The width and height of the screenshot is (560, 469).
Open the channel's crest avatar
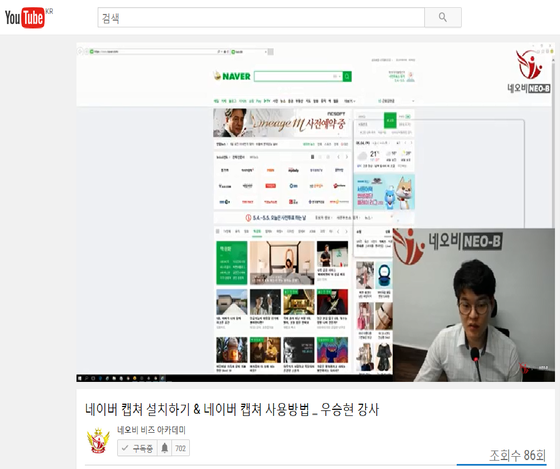(98, 441)
